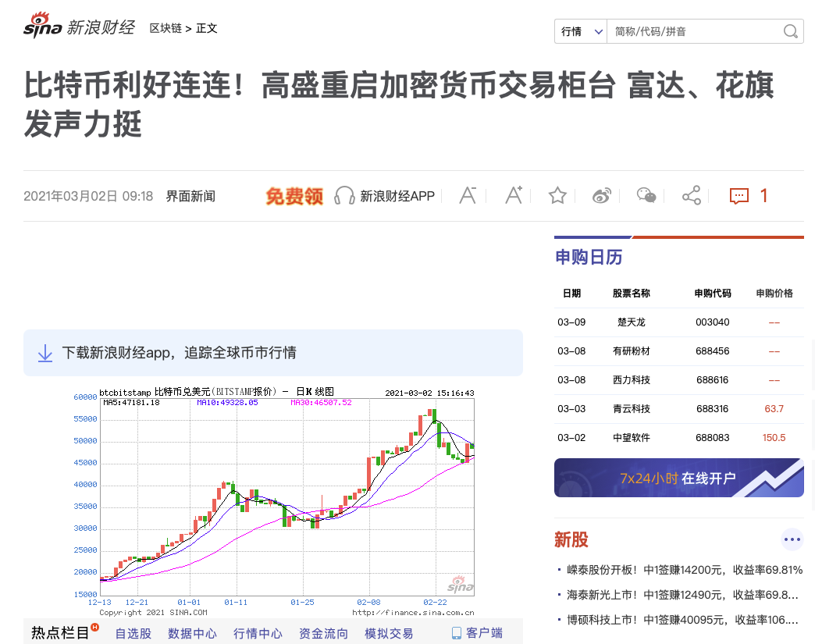Click the 客户端 phone icon

(457, 633)
